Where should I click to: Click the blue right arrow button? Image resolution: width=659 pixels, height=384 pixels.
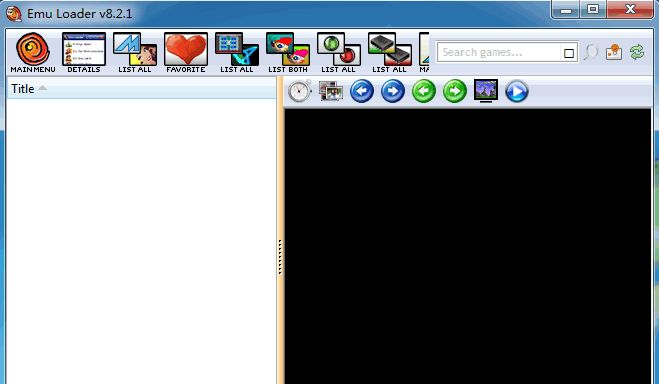393,91
